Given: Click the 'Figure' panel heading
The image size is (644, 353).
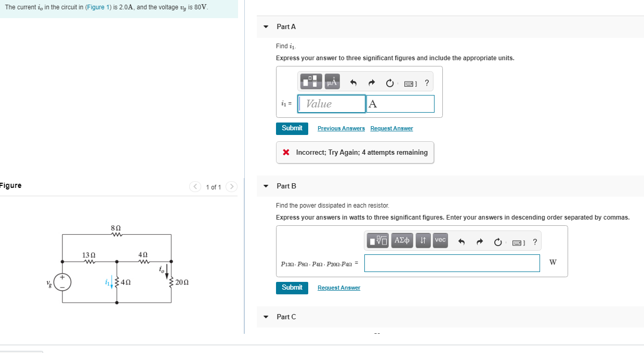Looking at the screenshot, I should (x=11, y=186).
